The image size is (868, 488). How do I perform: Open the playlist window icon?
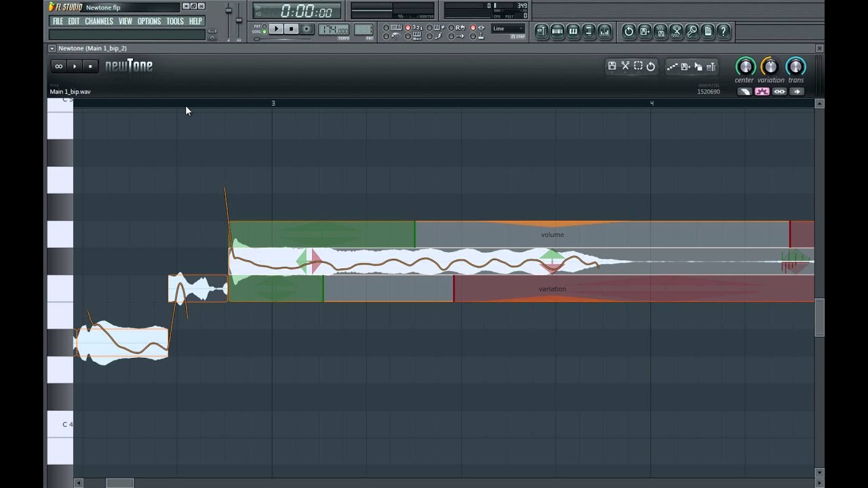pos(540,30)
